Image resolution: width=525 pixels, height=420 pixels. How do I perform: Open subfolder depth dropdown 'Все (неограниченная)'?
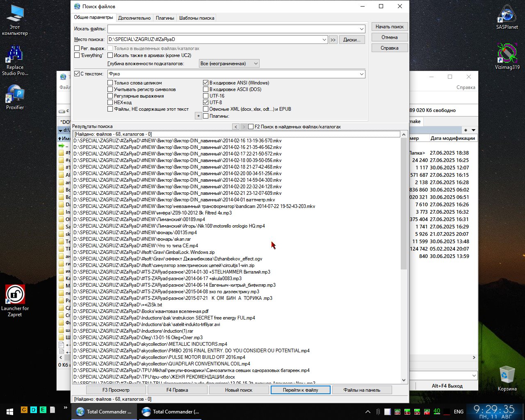[x=256, y=64]
